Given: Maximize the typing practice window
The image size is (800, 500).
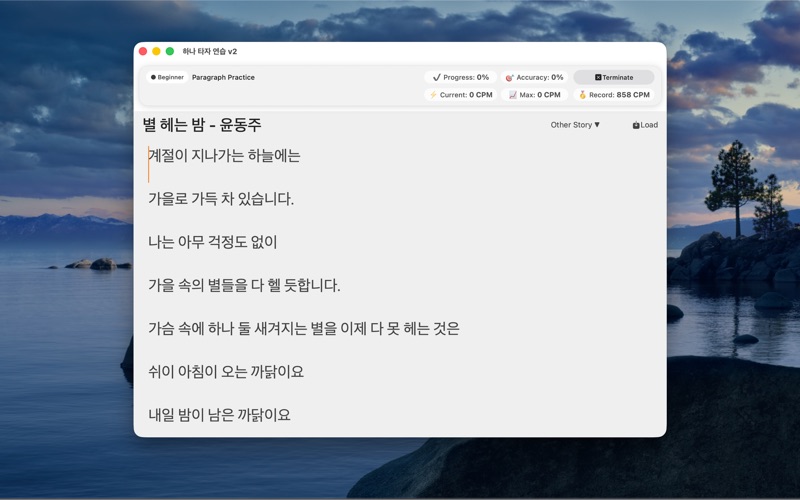Looking at the screenshot, I should tap(170, 51).
